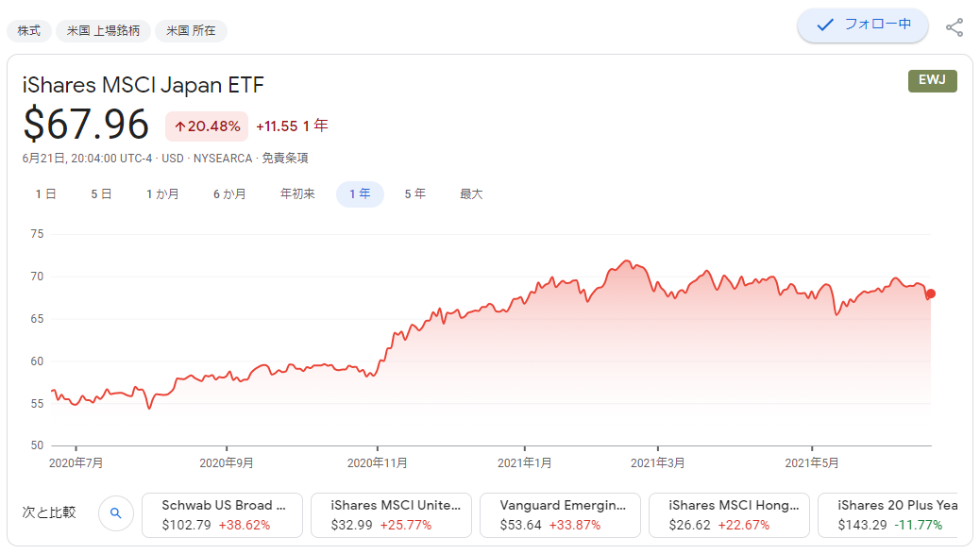Select the 1年 range tab
This screenshot has width=980, height=554.
[x=360, y=194]
